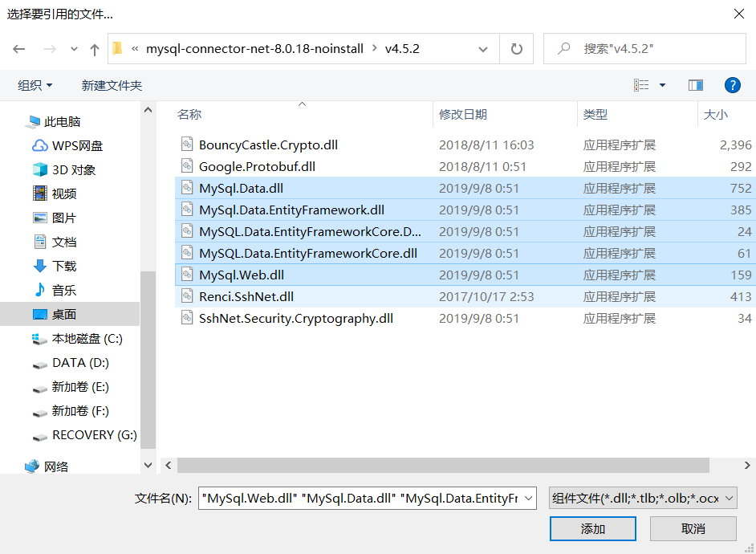This screenshot has height=554, width=756.
Task: Click the horizontal scrollbar thumb of file list
Action: [443, 466]
